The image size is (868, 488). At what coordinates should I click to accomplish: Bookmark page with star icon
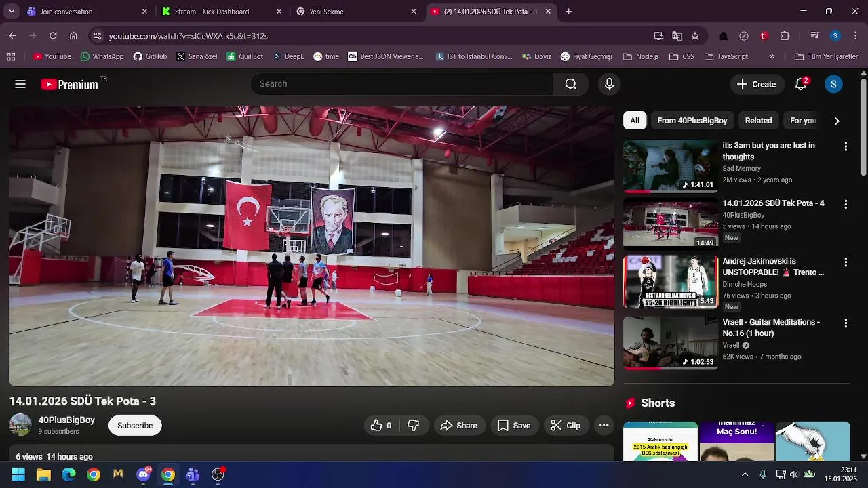pyautogui.click(x=695, y=36)
